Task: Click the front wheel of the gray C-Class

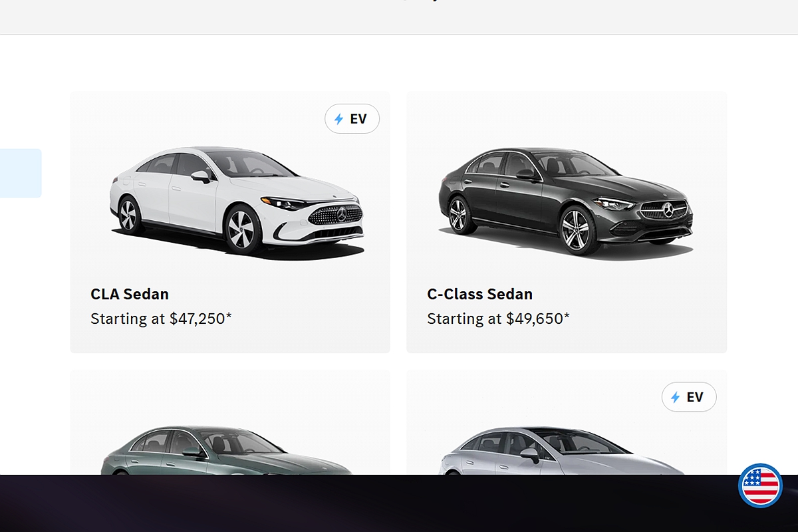Action: pos(575,230)
